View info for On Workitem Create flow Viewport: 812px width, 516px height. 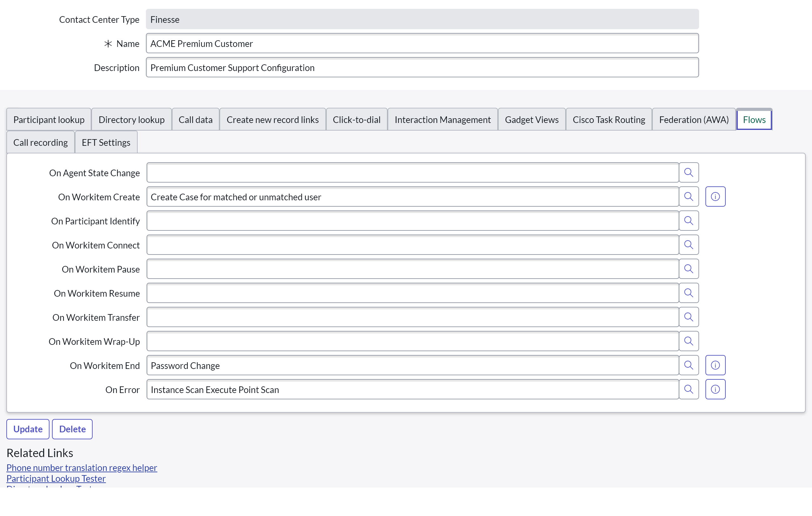pos(715,197)
